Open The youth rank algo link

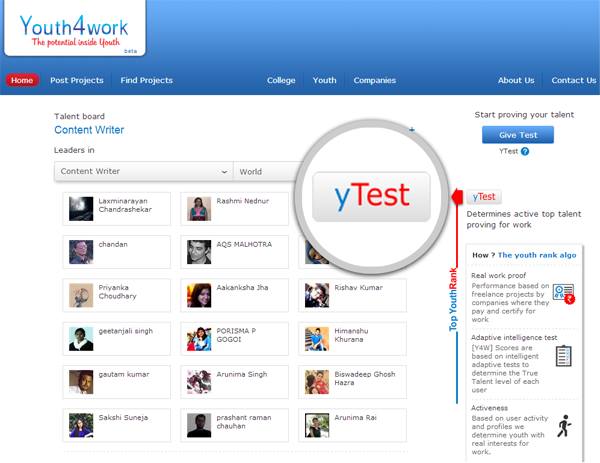point(537,255)
